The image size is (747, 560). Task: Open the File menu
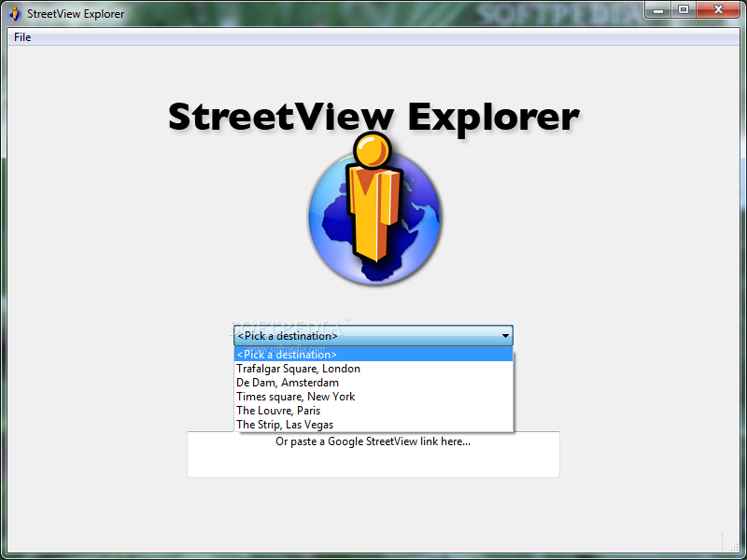[x=22, y=37]
